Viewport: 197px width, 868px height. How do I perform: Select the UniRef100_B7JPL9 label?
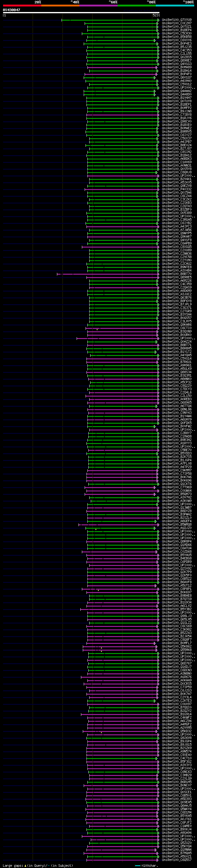(176, 304)
